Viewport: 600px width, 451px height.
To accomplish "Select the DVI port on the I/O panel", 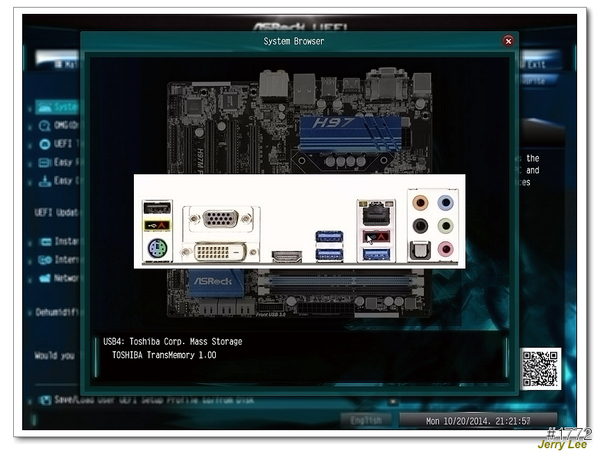I will pyautogui.click(x=220, y=252).
